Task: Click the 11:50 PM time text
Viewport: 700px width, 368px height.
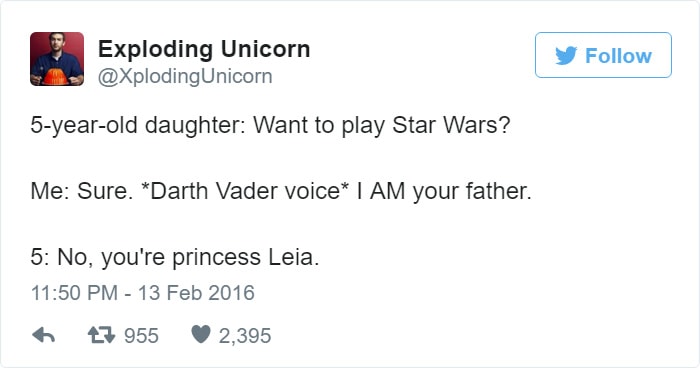Action: click(74, 293)
